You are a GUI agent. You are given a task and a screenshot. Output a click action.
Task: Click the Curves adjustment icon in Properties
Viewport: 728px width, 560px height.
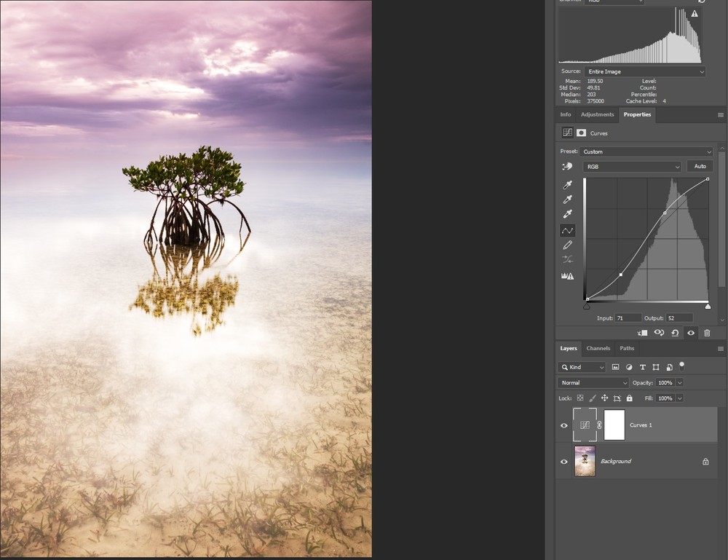coord(567,133)
